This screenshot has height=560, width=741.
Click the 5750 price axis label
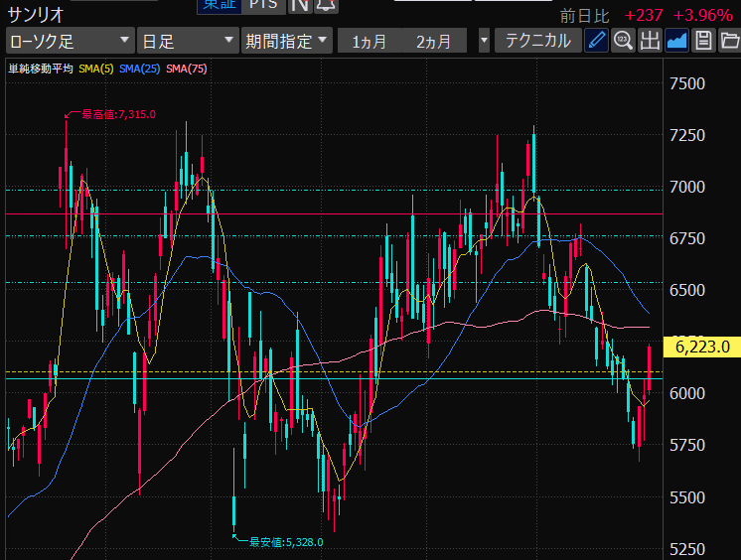[687, 445]
